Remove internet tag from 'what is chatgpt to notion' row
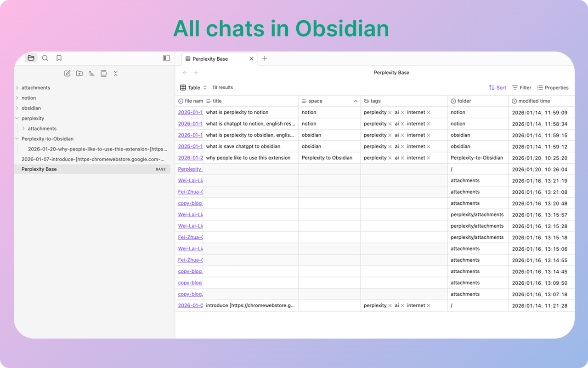588x368 pixels. (x=429, y=124)
